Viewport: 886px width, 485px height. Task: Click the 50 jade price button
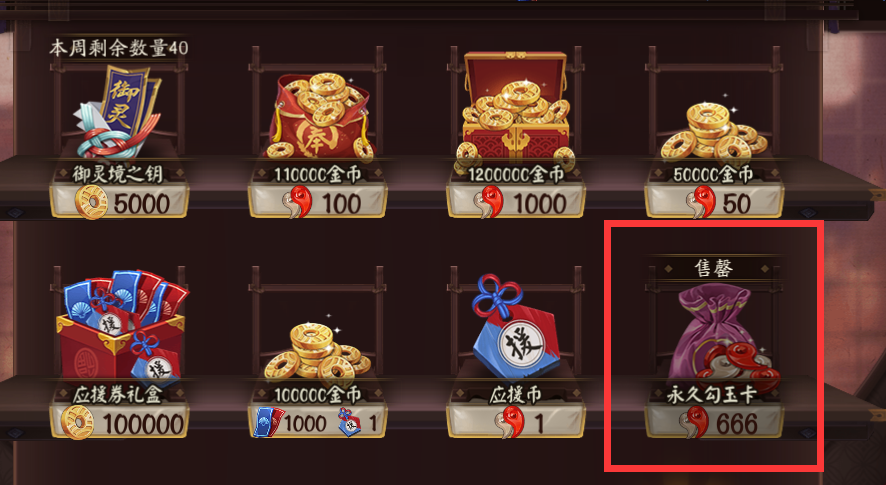click(x=714, y=202)
